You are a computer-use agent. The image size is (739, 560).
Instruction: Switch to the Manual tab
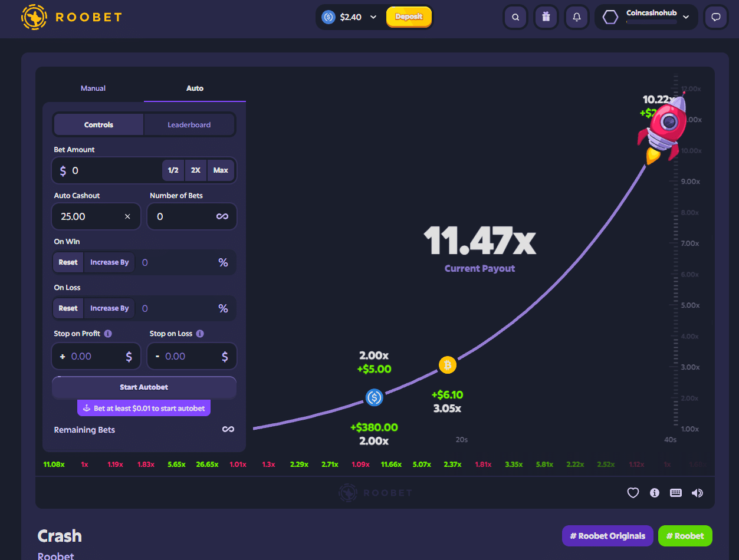[93, 88]
